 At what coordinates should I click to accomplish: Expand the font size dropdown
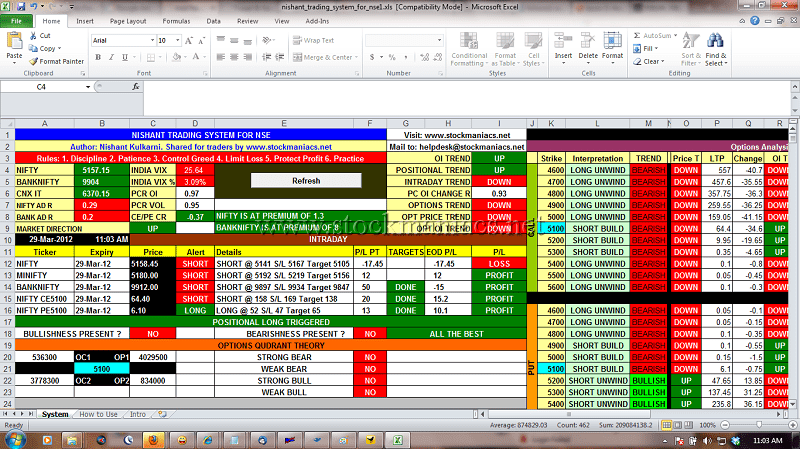(x=178, y=40)
